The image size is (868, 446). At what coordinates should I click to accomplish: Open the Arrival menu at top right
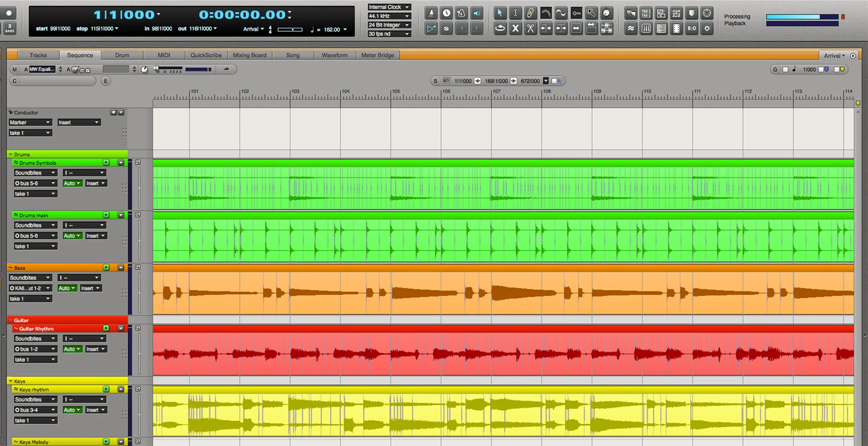pyautogui.click(x=834, y=56)
